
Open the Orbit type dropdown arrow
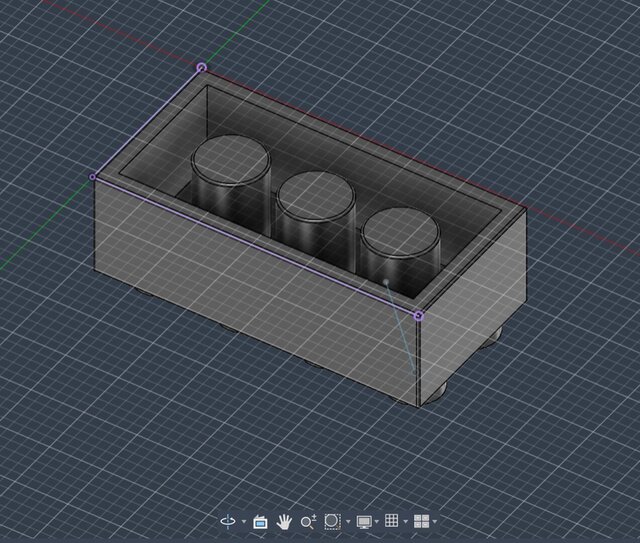click(244, 522)
